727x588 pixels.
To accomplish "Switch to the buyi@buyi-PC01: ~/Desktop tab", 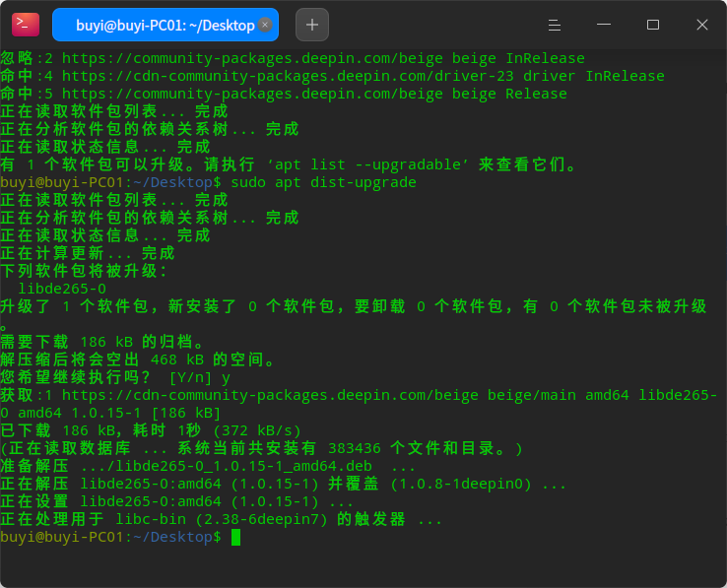I will [165, 25].
